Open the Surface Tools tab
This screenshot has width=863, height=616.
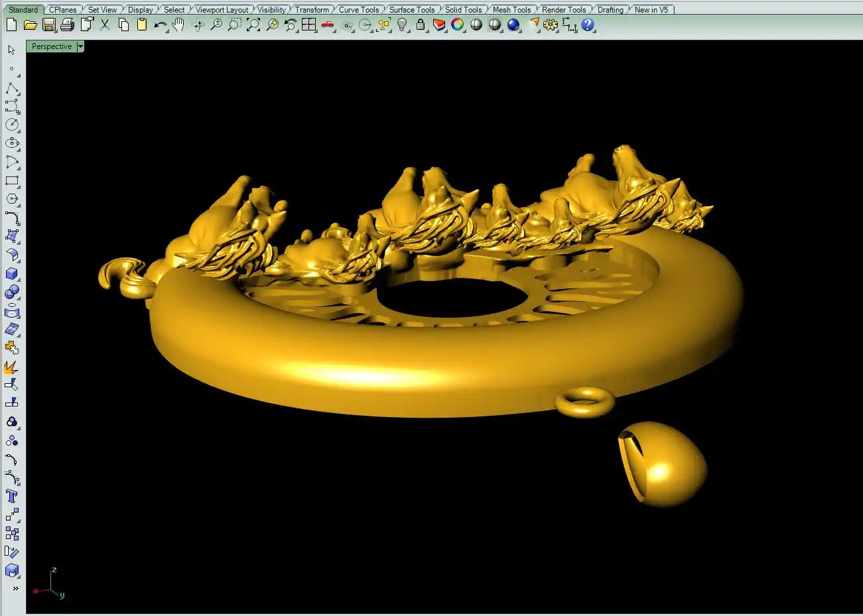411,9
